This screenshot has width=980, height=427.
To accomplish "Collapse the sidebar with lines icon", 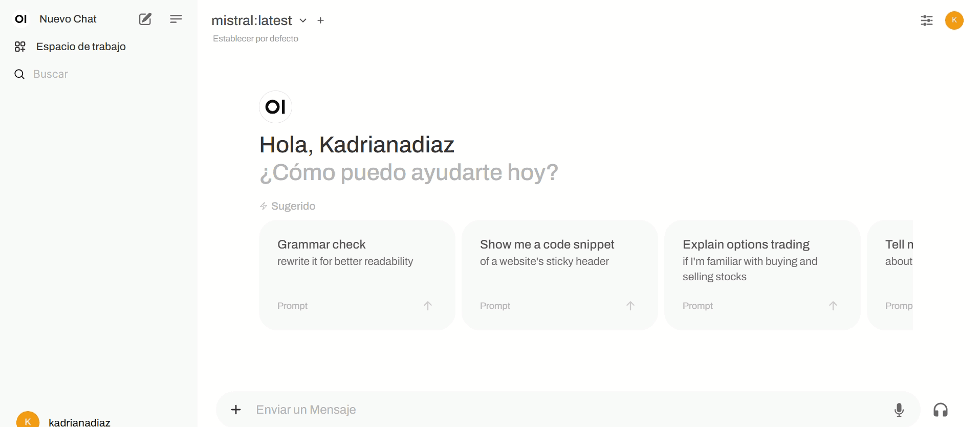I will [176, 19].
